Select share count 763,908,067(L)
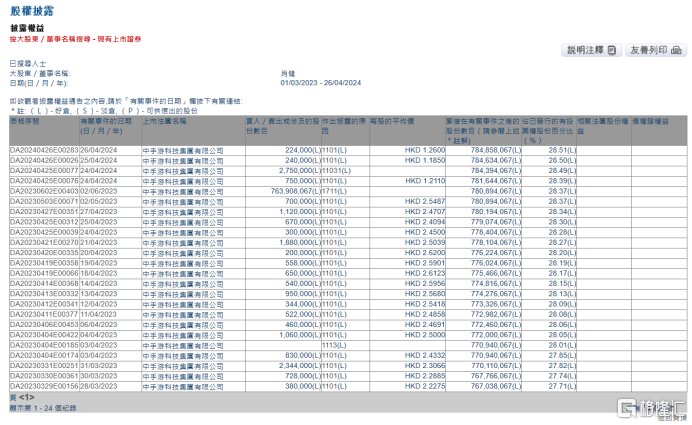The height and width of the screenshot is (425, 692). tap(296, 192)
